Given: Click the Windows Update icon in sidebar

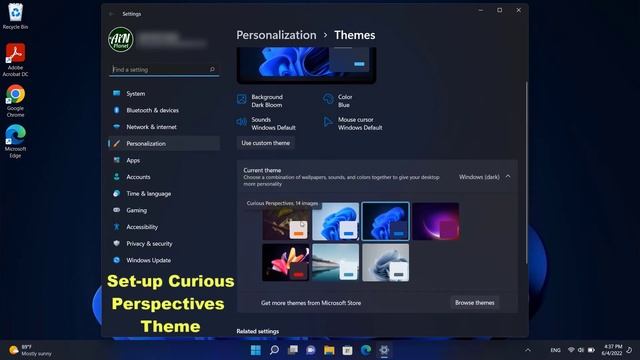Looking at the screenshot, I should [x=117, y=260].
